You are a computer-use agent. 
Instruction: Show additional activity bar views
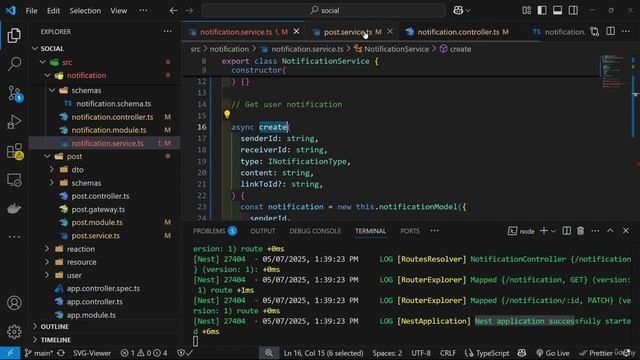14,236
